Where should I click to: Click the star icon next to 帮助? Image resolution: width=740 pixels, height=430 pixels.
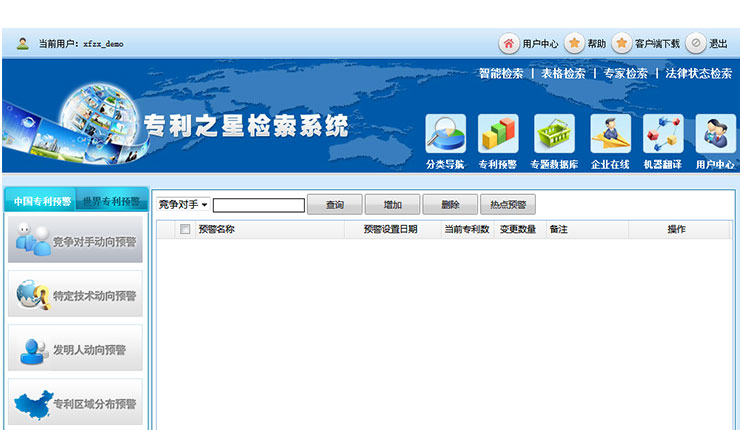point(574,43)
